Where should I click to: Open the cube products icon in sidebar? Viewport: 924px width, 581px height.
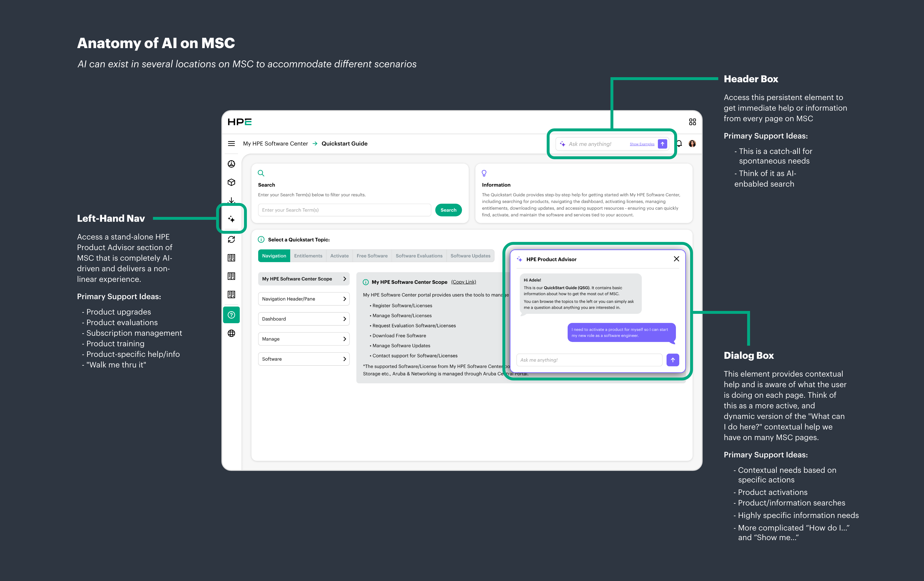point(231,182)
